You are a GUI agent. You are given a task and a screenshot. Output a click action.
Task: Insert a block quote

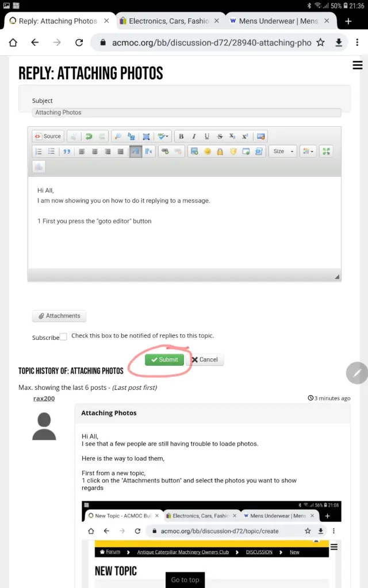click(x=66, y=152)
